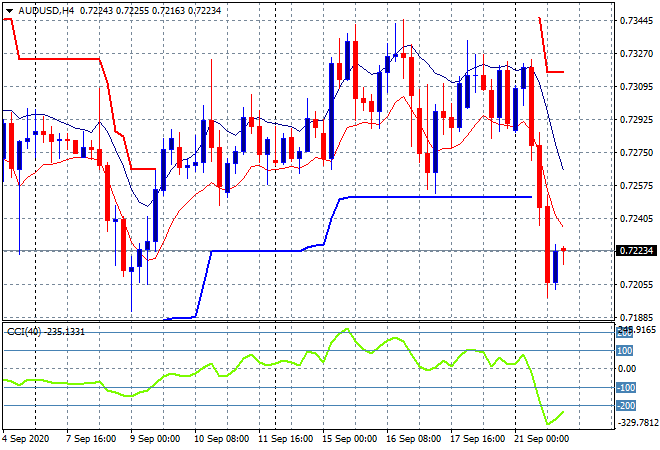The height and width of the screenshot is (450, 660).
Task: Select the CCI -200 level label
Action: point(626,406)
